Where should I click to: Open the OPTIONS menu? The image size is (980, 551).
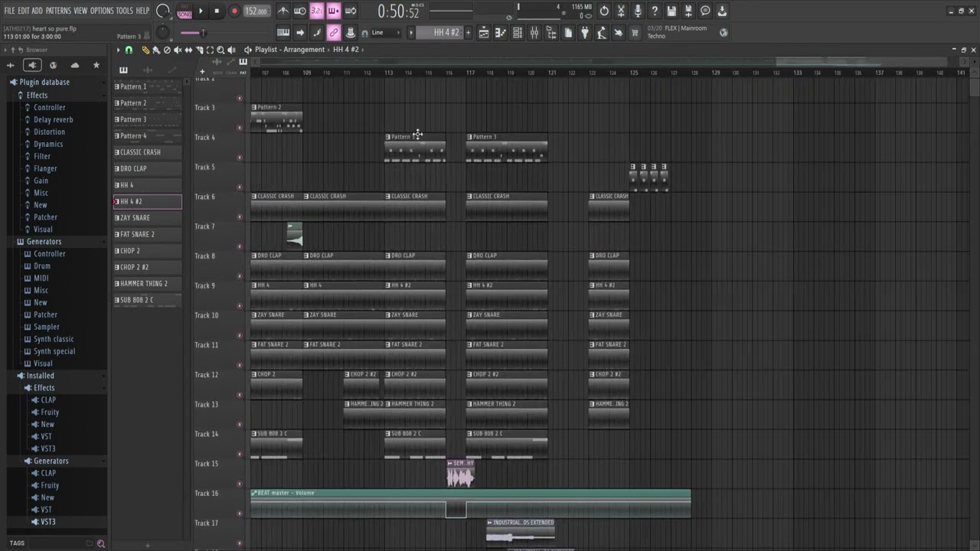tap(102, 11)
